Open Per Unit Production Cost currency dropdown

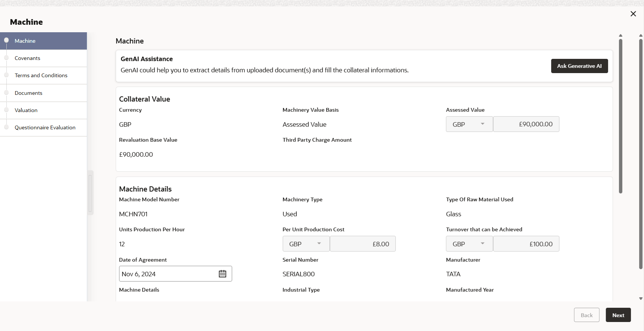(306, 244)
